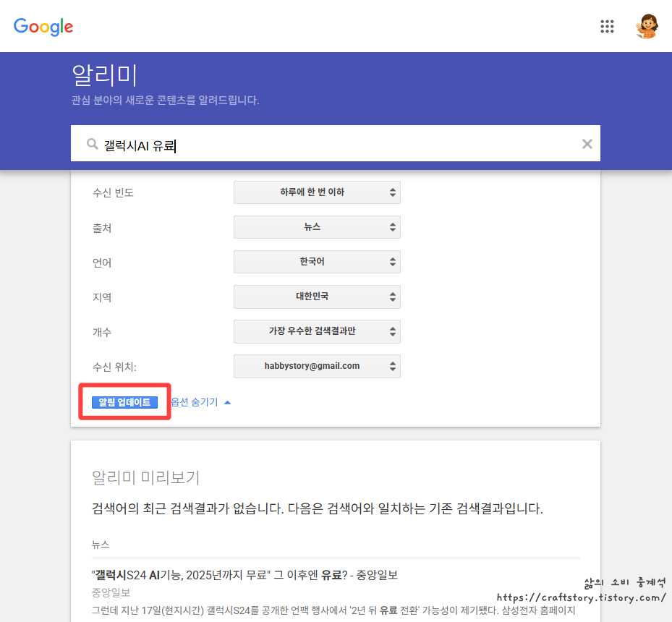
Task: Click the 출처 label
Action: pos(102,228)
